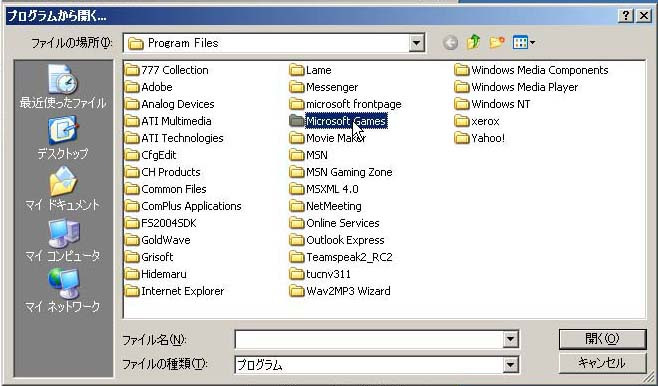Select the Yahoo! folder name
Image resolution: width=658 pixels, height=386 pixels.
[488, 138]
